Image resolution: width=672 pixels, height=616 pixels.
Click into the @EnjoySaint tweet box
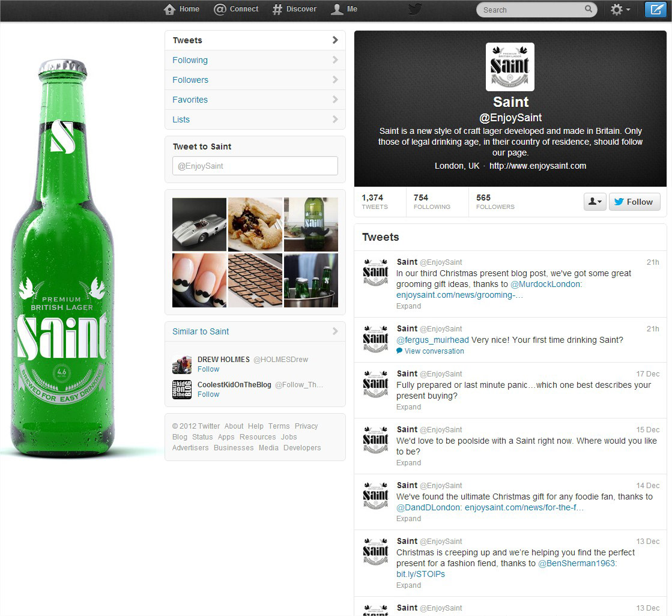255,166
